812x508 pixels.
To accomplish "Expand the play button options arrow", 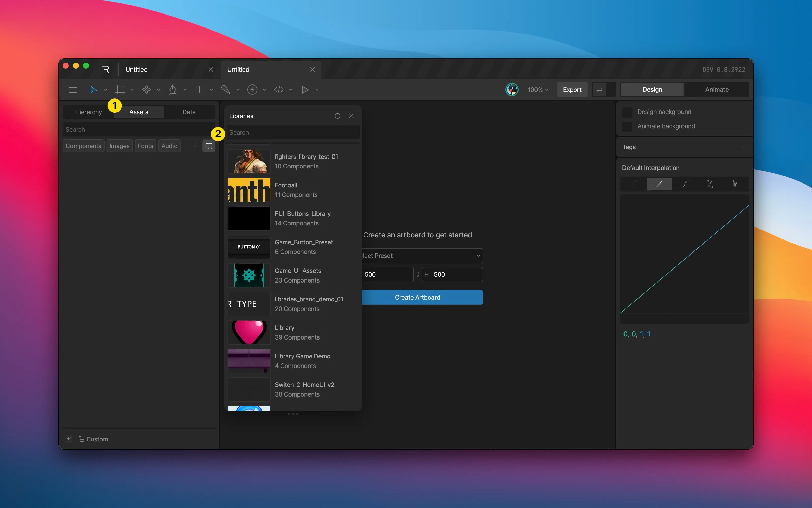I will click(317, 90).
